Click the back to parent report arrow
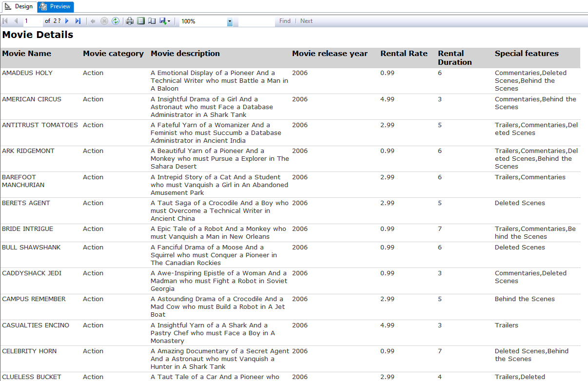This screenshot has width=588, height=381. [x=93, y=21]
